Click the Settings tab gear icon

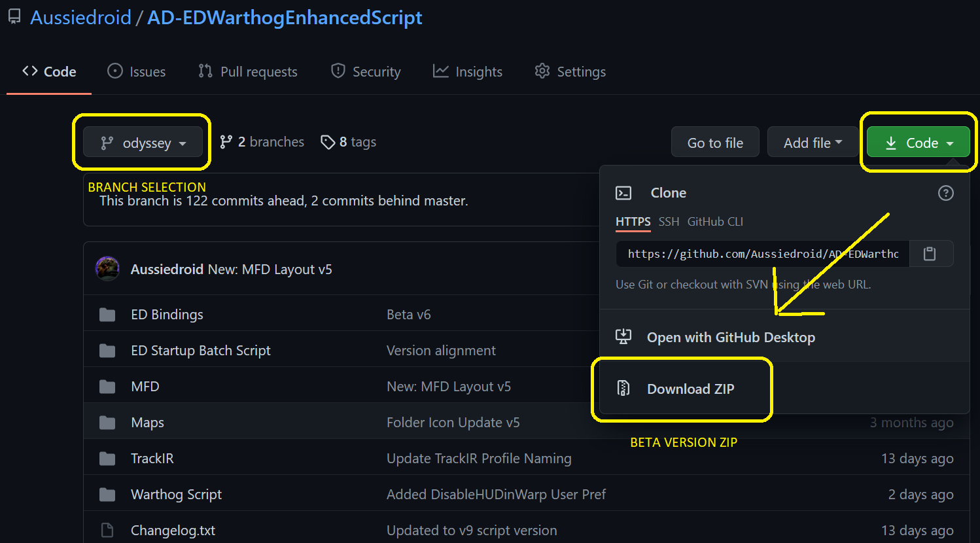[x=542, y=71]
